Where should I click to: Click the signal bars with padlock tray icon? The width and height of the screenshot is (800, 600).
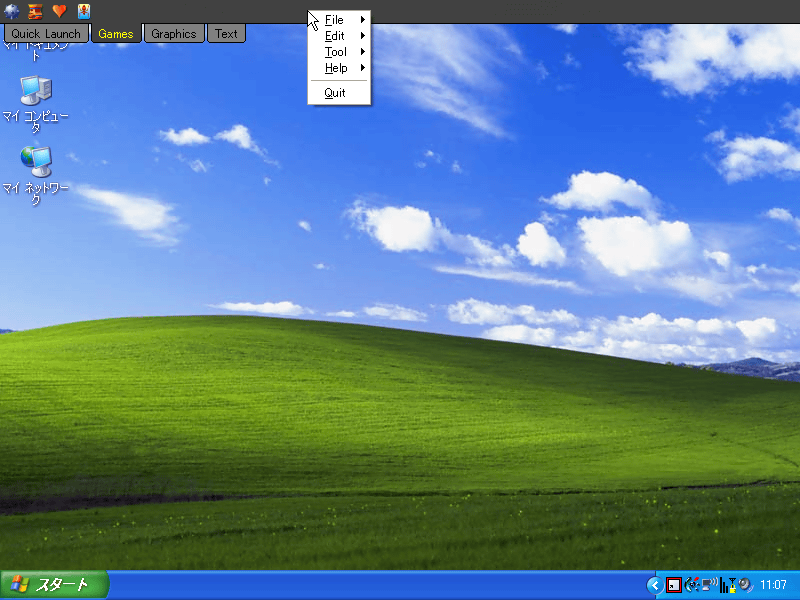pyautogui.click(x=728, y=585)
